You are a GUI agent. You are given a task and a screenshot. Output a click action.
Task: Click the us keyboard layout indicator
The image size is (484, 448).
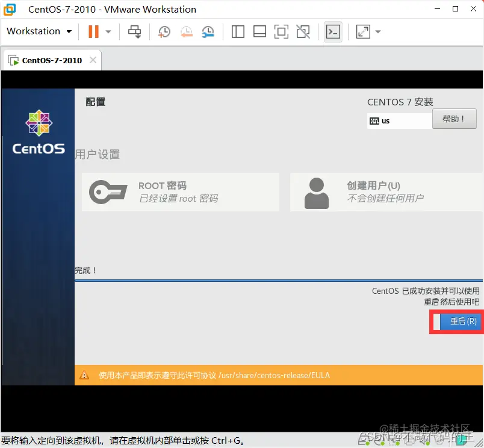(x=400, y=120)
